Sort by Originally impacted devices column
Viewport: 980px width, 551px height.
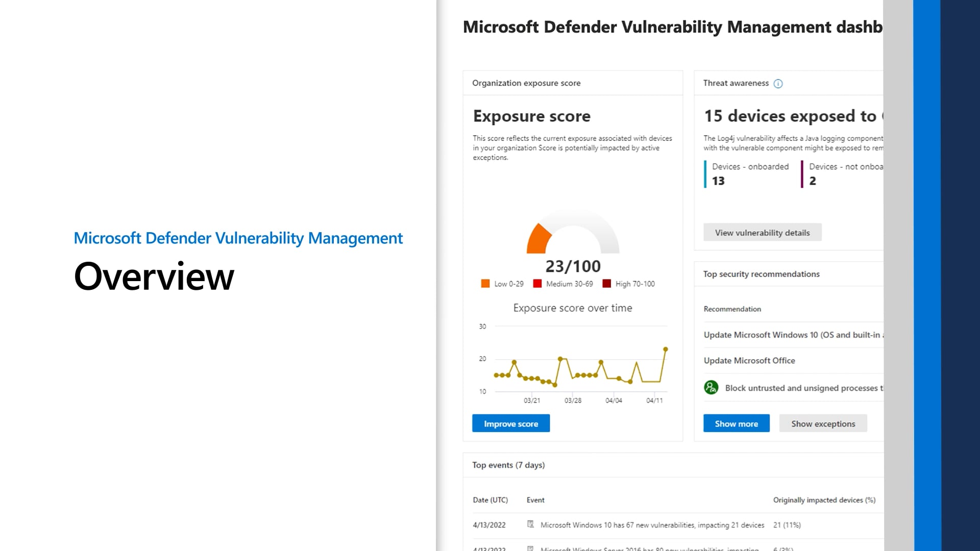pos(824,500)
